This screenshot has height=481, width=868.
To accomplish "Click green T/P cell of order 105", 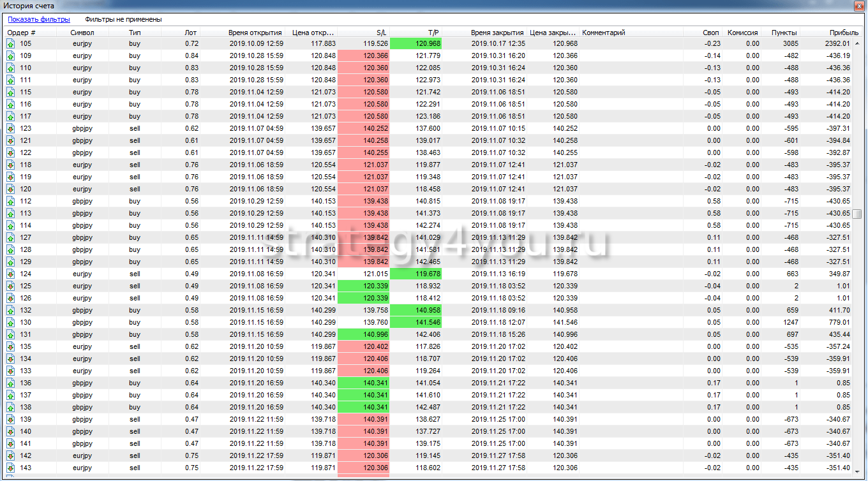I will [x=415, y=43].
